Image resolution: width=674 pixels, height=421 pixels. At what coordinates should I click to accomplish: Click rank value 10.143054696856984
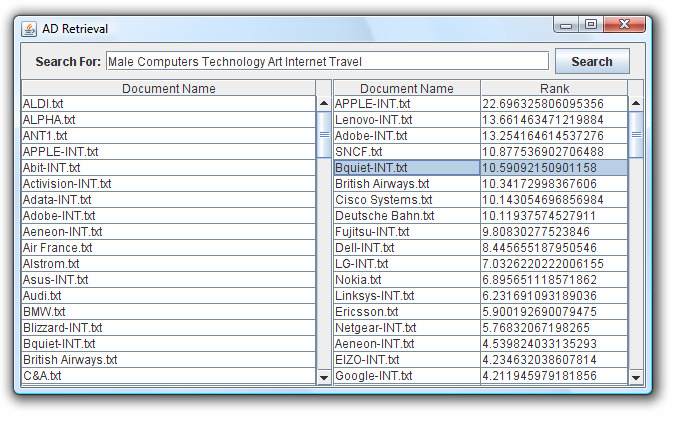(543, 200)
